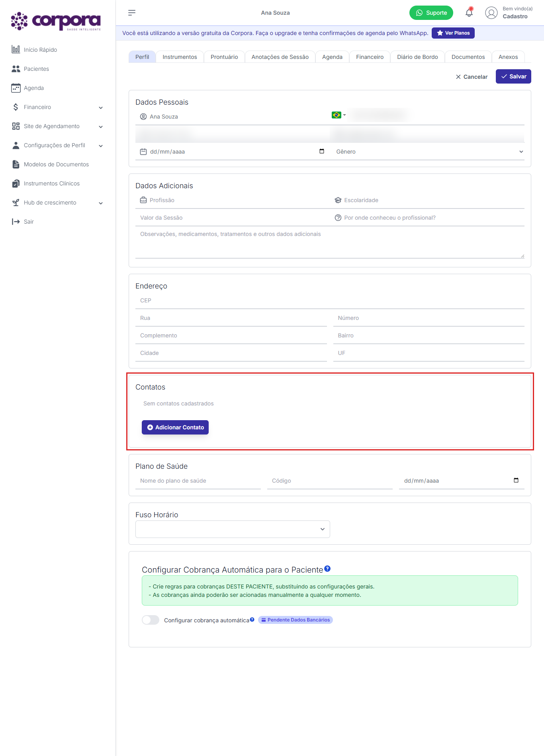The height and width of the screenshot is (756, 544).
Task: Click the user avatar icon
Action: 491,13
